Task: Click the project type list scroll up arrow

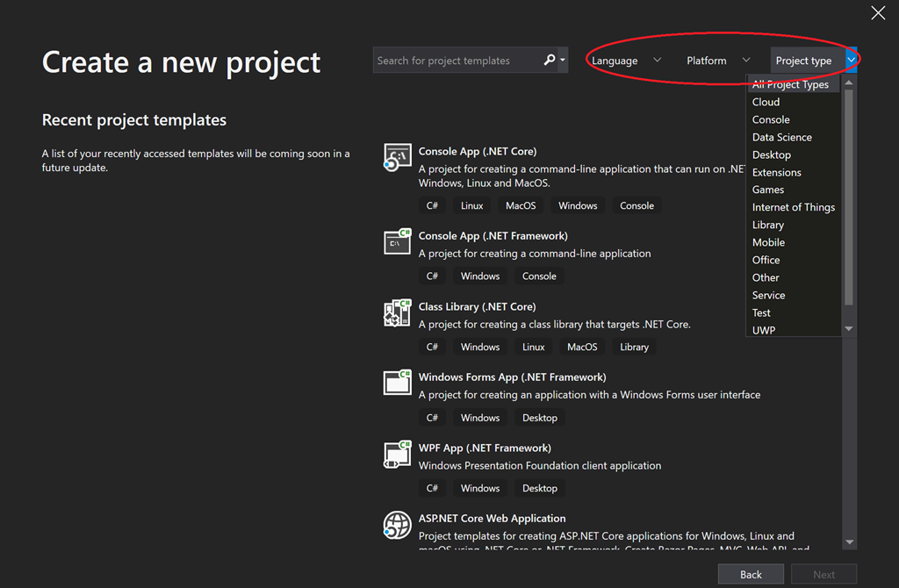Action: click(849, 83)
